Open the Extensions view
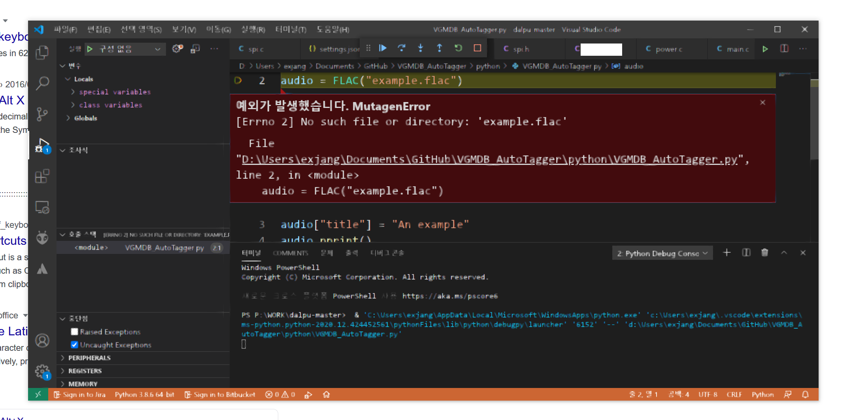The image size is (868, 420). click(x=42, y=176)
